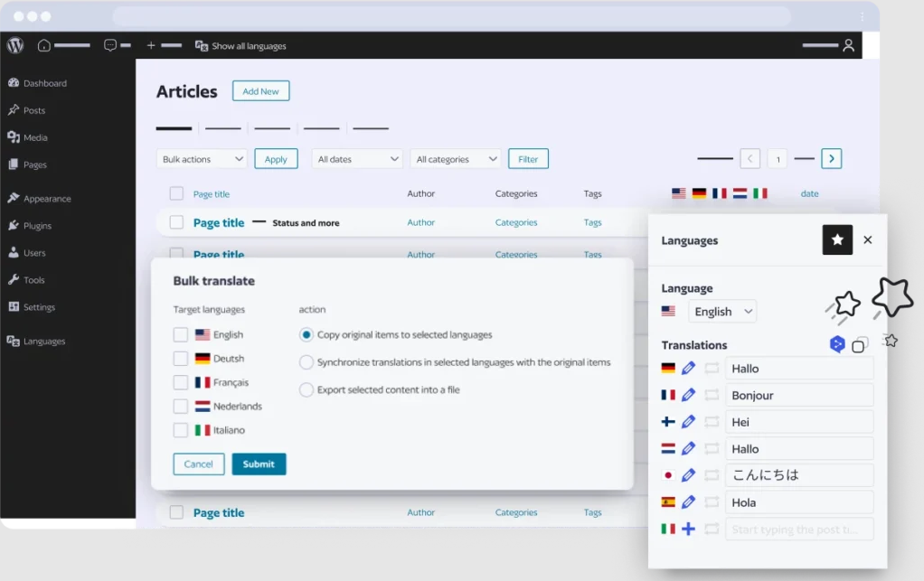
Task: Open the English language dropdown
Action: [722, 312]
